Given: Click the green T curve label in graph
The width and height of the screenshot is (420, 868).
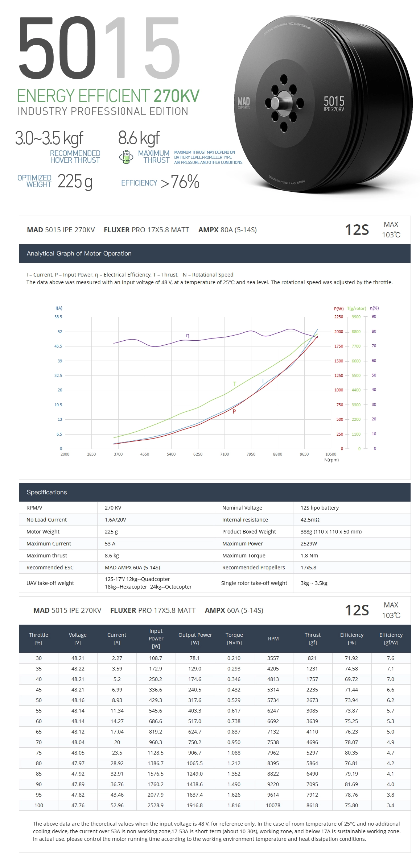Looking at the screenshot, I should click(235, 384).
